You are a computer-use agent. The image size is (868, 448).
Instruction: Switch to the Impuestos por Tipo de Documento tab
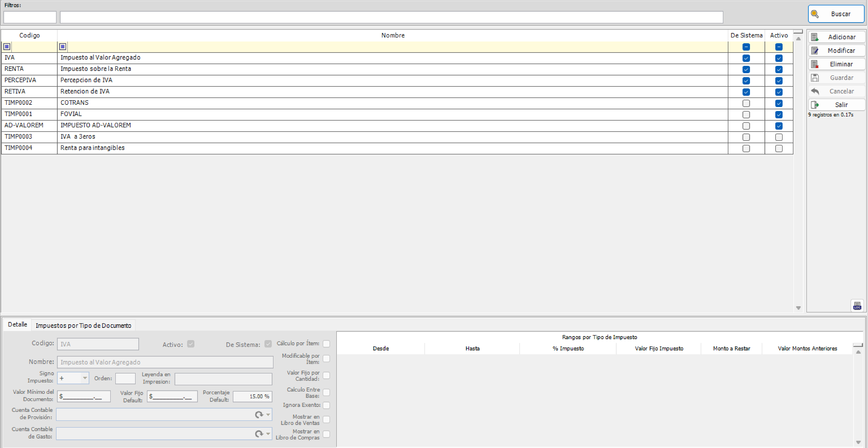(x=83, y=325)
